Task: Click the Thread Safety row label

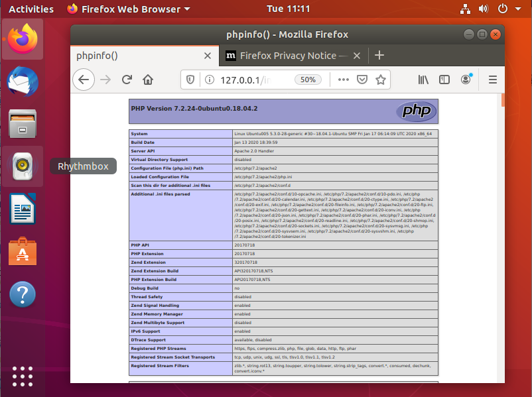Action: (147, 297)
